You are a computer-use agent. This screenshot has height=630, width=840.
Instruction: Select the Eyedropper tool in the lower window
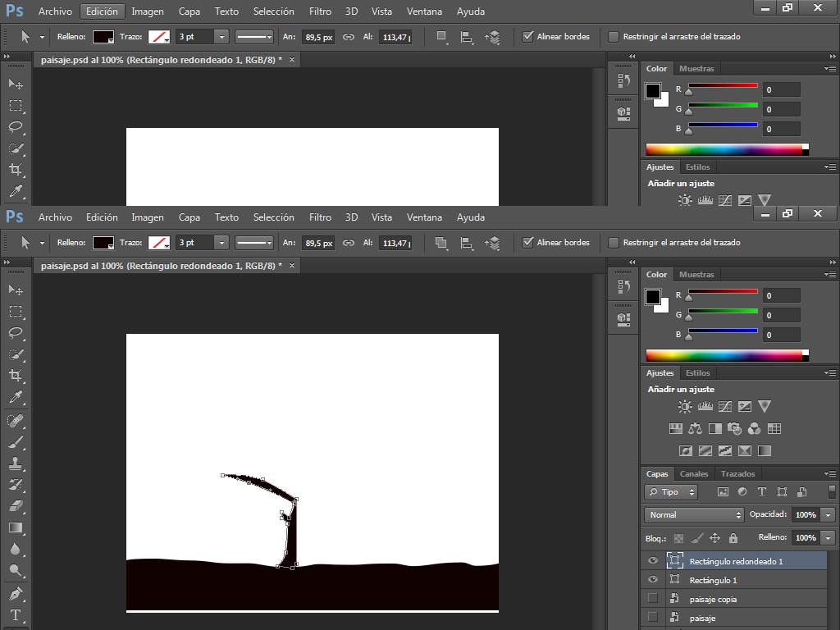click(x=16, y=397)
